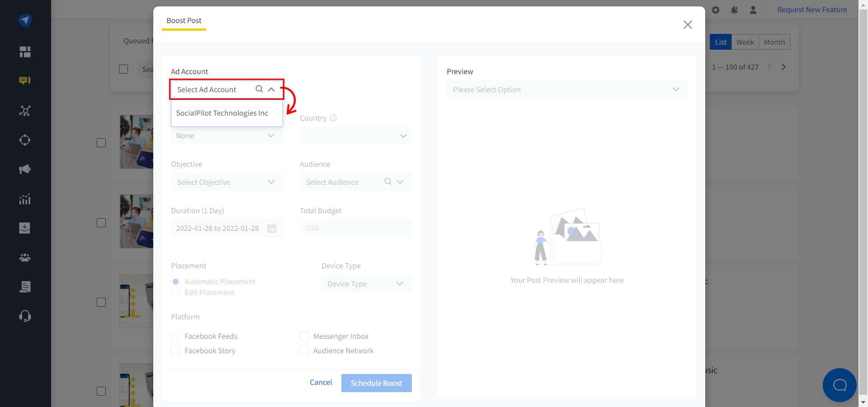Open the support headset icon in sidebar
This screenshot has height=407, width=868.
point(25,316)
